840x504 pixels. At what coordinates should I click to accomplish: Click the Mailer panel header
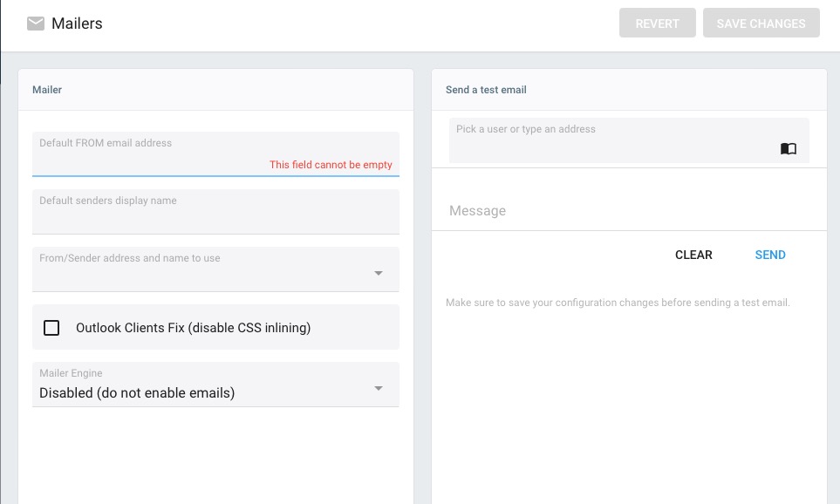tap(46, 89)
